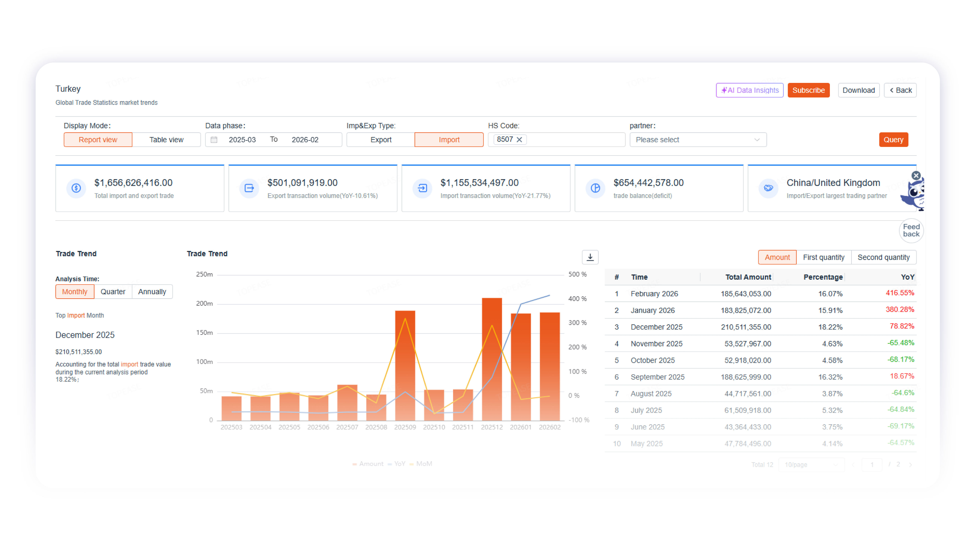This screenshot has height=551, width=980.
Task: Go to next table page arrow
Action: pos(910,464)
